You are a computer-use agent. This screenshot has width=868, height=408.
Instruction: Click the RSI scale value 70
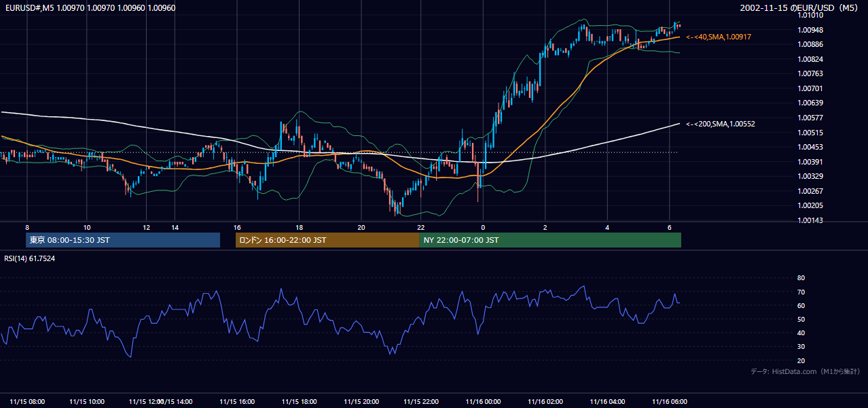point(801,292)
